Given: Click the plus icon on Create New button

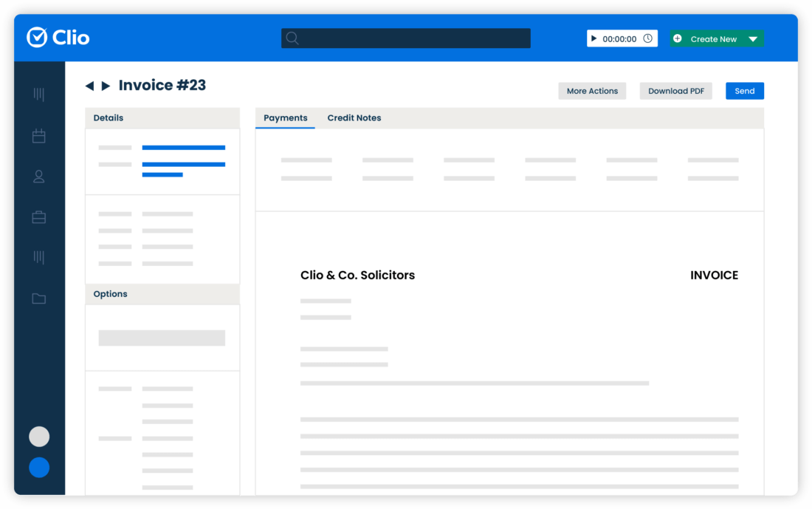Looking at the screenshot, I should [678, 38].
